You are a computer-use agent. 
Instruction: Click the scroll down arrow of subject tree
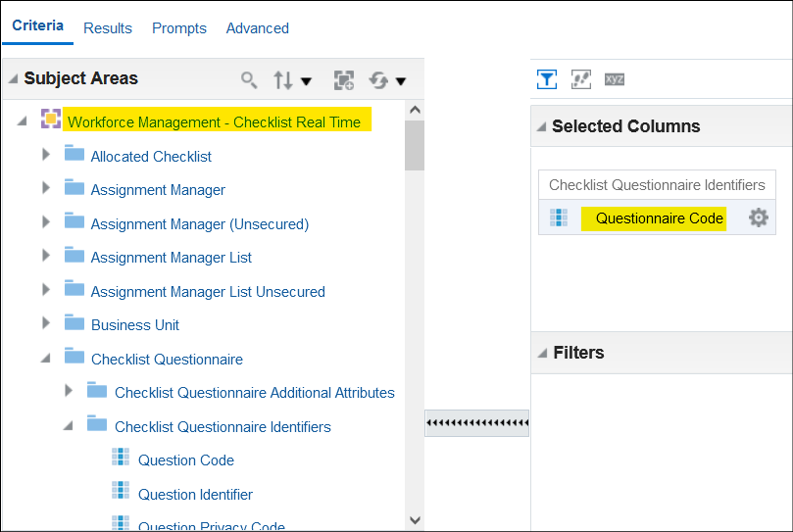tap(415, 520)
